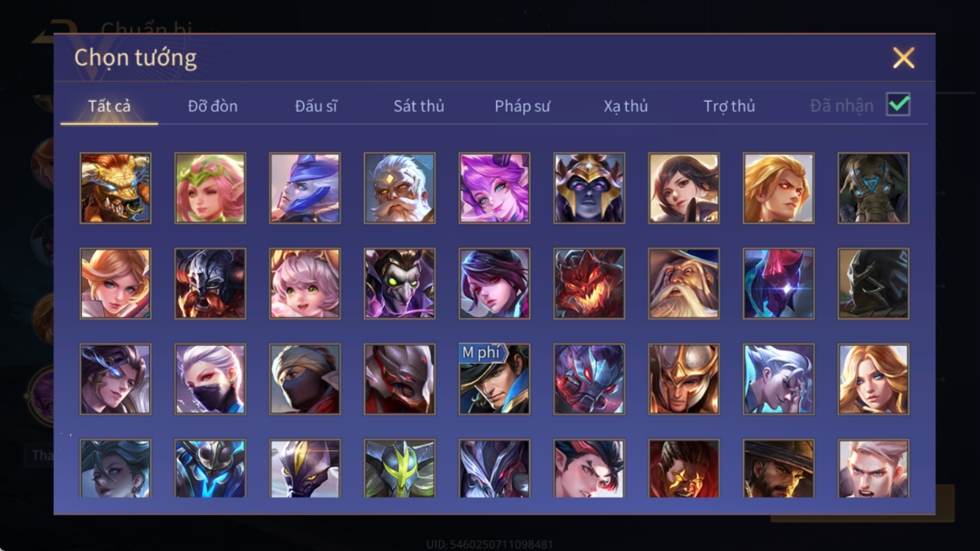This screenshot has width=980, height=551.
Task: Choose the white-bearded old man hero in row one
Action: 400,188
